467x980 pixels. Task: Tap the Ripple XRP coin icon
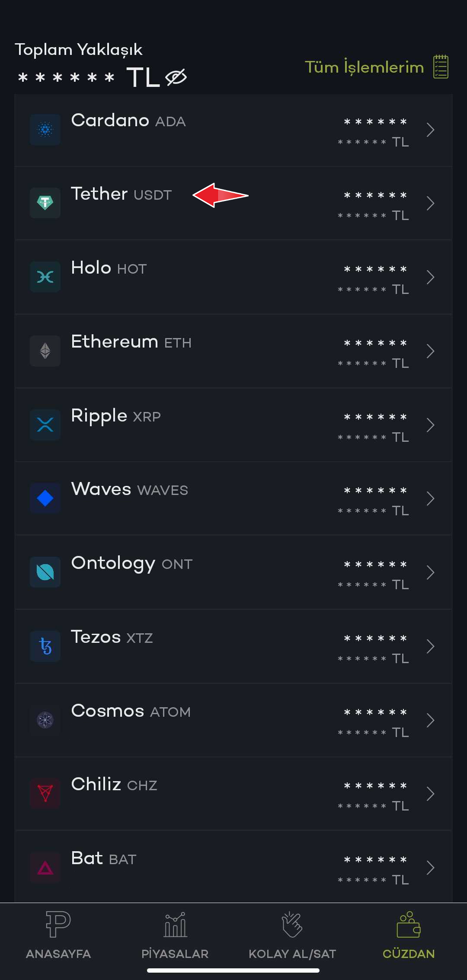point(45,425)
